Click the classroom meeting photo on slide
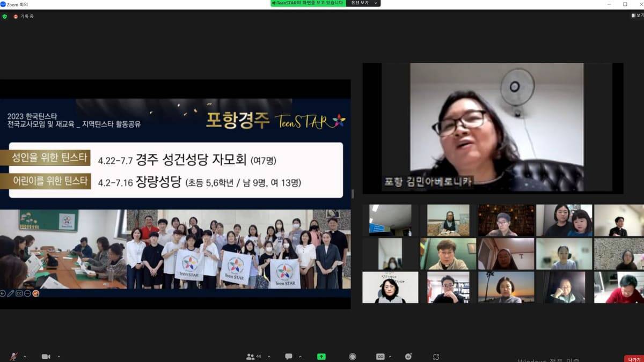The image size is (644, 362). click(63, 249)
